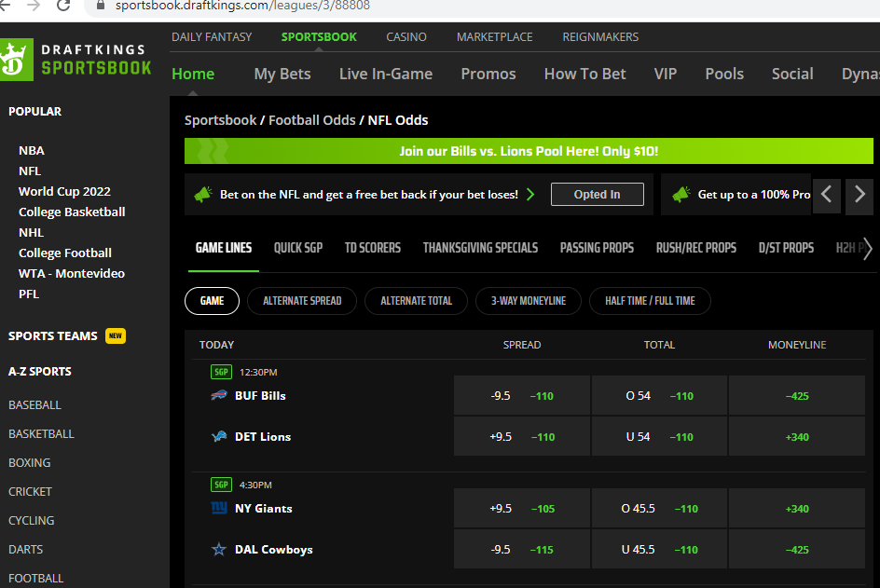The height and width of the screenshot is (588, 880).
Task: Open College Basketball in sidebar
Action: (72, 212)
